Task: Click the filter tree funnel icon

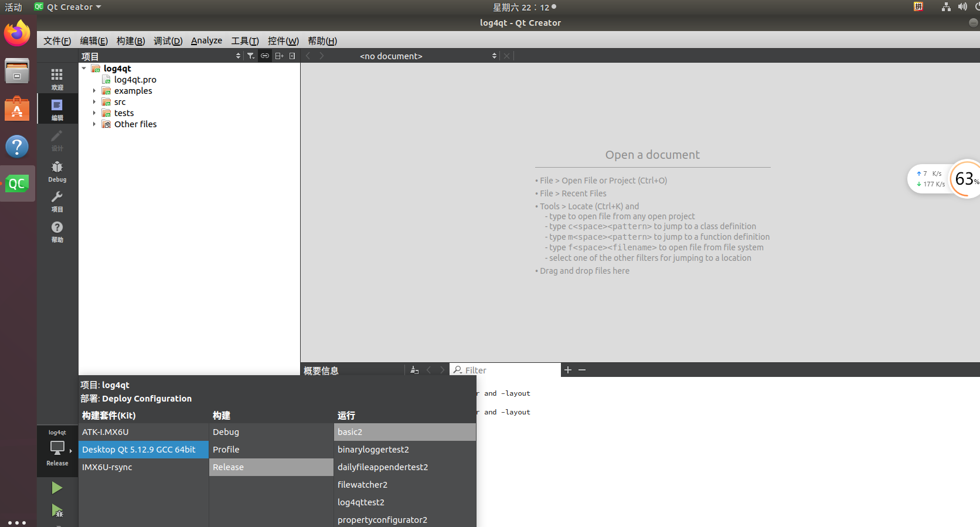Action: click(251, 56)
